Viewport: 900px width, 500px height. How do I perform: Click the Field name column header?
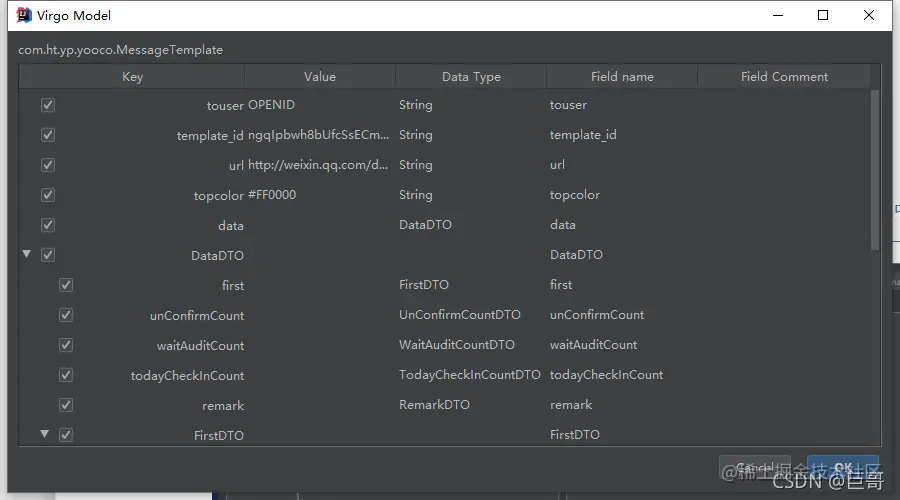tap(622, 76)
